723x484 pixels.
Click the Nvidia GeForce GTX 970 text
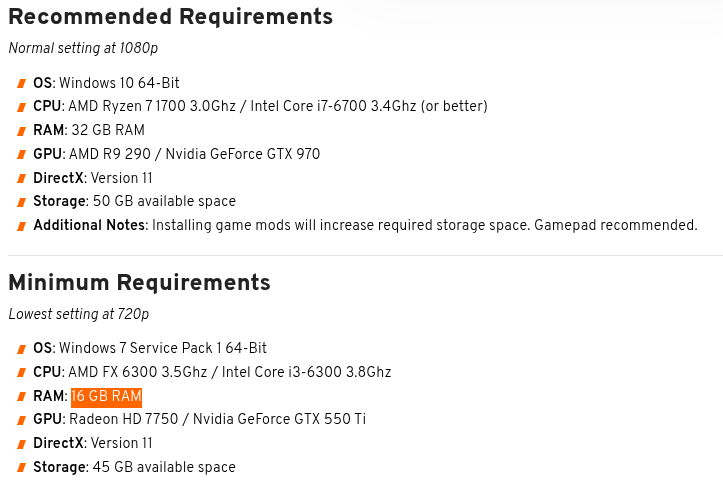[243, 153]
